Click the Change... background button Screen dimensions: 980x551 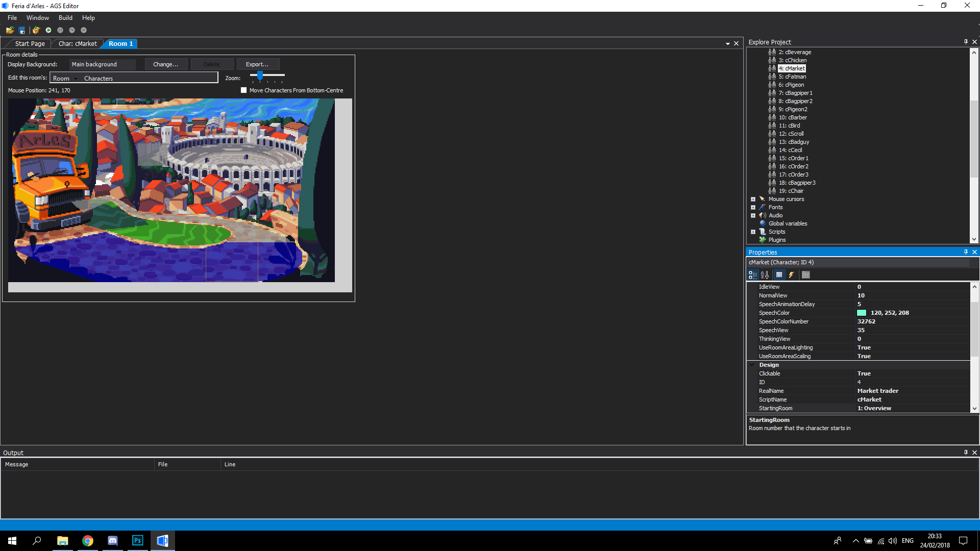coord(166,64)
